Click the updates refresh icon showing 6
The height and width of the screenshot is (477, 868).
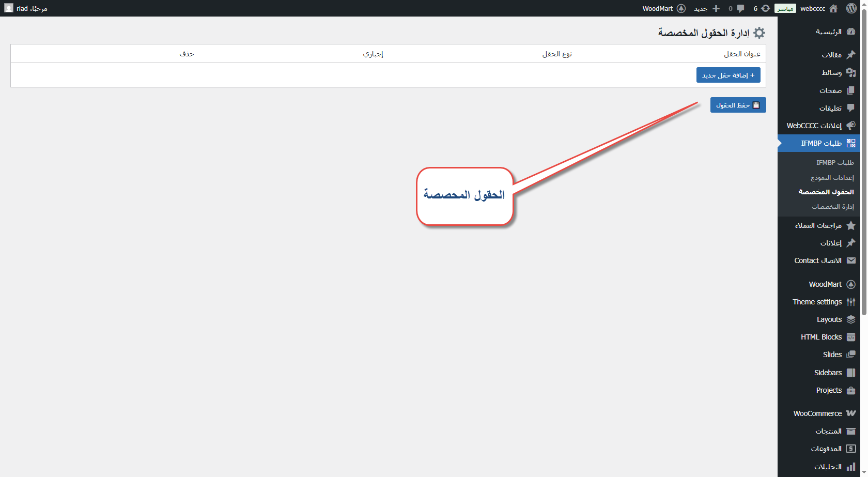point(765,8)
